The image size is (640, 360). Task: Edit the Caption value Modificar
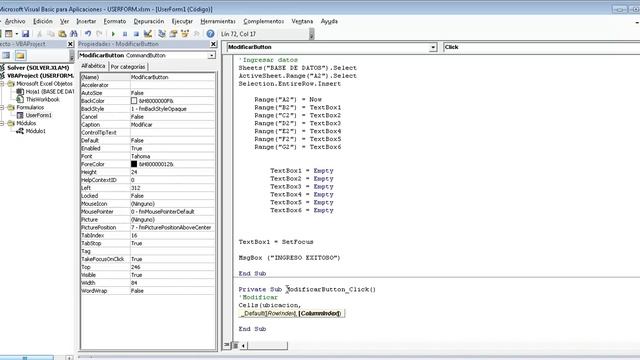(172, 124)
